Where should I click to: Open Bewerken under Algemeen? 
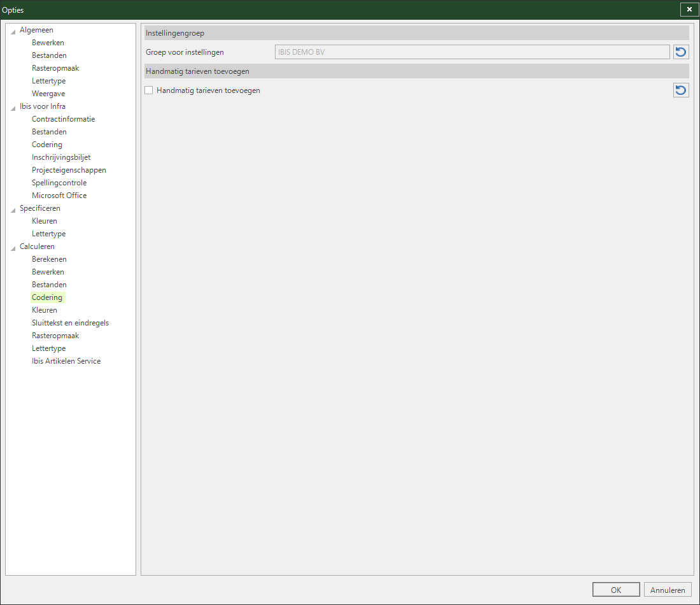(x=48, y=43)
